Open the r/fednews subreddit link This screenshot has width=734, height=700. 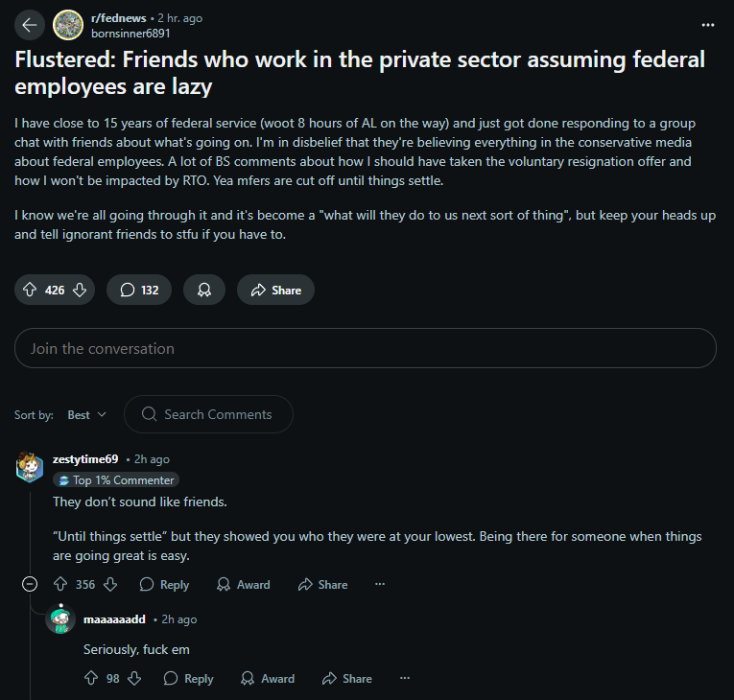click(118, 18)
